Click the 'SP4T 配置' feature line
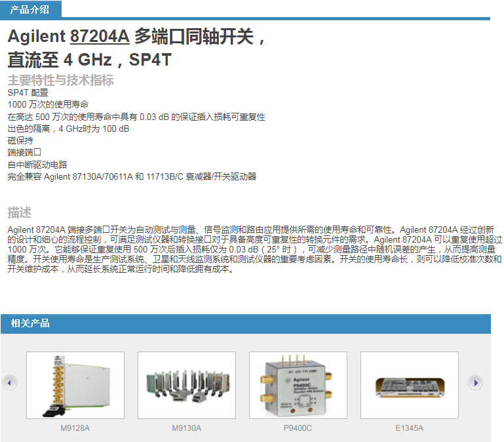Viewport: 504px width, 442px height. 28,92
